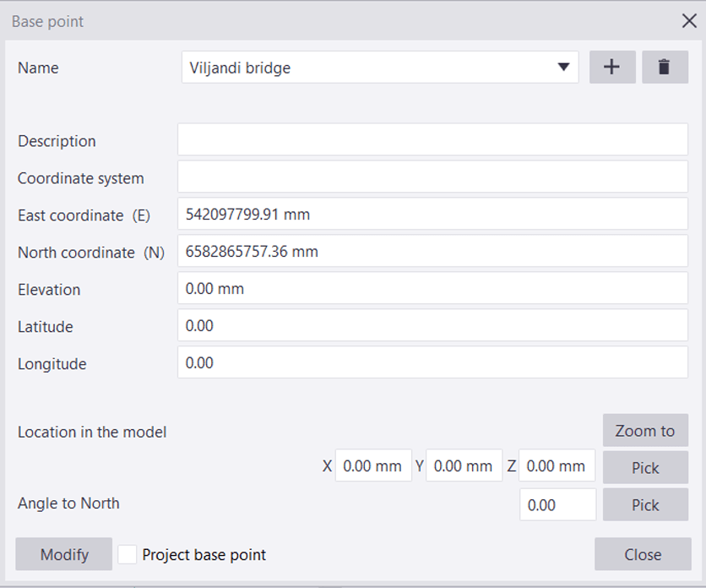706x588 pixels.
Task: Open the Name dropdown arrow
Action: (563, 67)
